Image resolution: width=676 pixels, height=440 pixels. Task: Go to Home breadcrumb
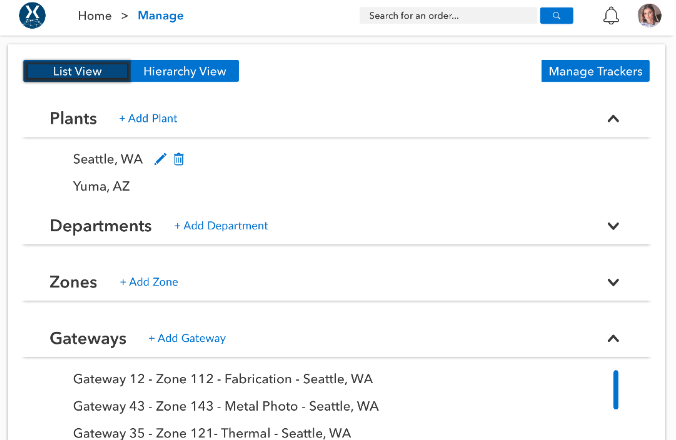click(95, 16)
